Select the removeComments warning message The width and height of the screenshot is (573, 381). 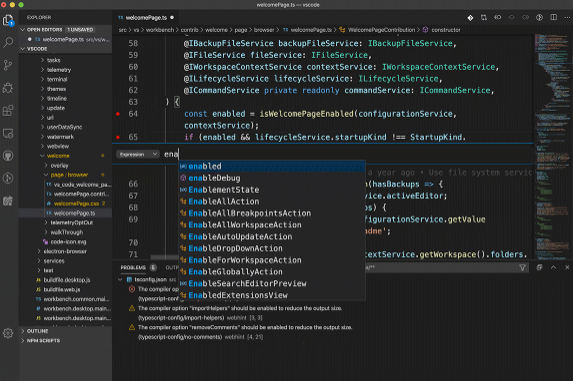tap(244, 328)
